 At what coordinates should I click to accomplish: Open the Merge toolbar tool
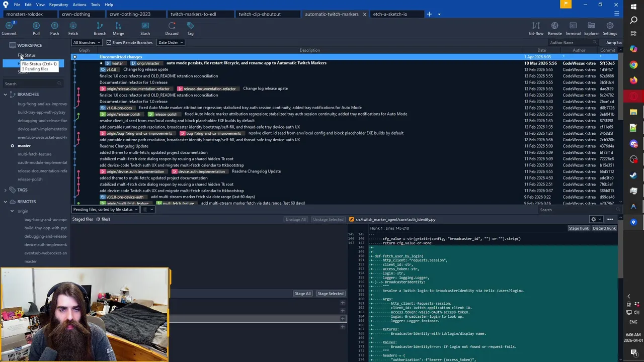pos(118,29)
